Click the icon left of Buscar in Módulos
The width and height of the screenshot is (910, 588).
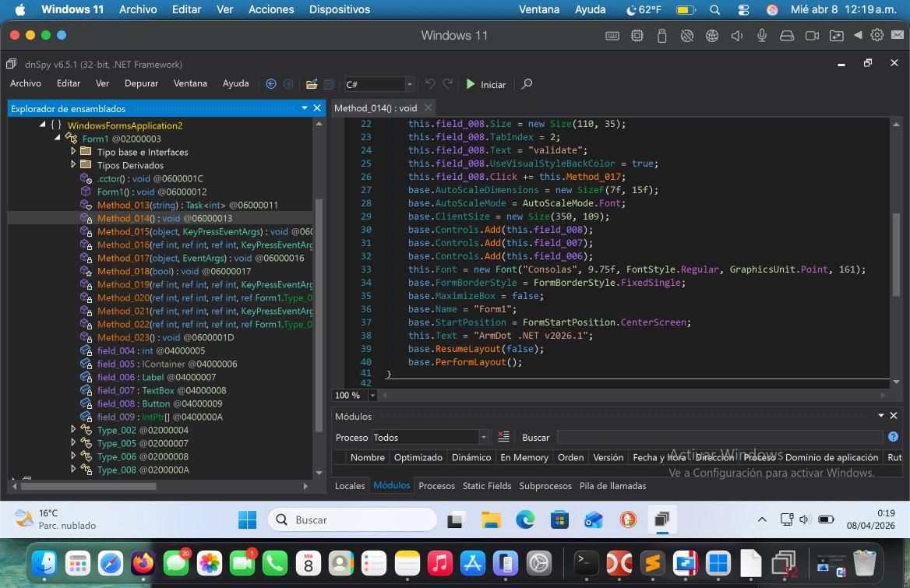[503, 437]
